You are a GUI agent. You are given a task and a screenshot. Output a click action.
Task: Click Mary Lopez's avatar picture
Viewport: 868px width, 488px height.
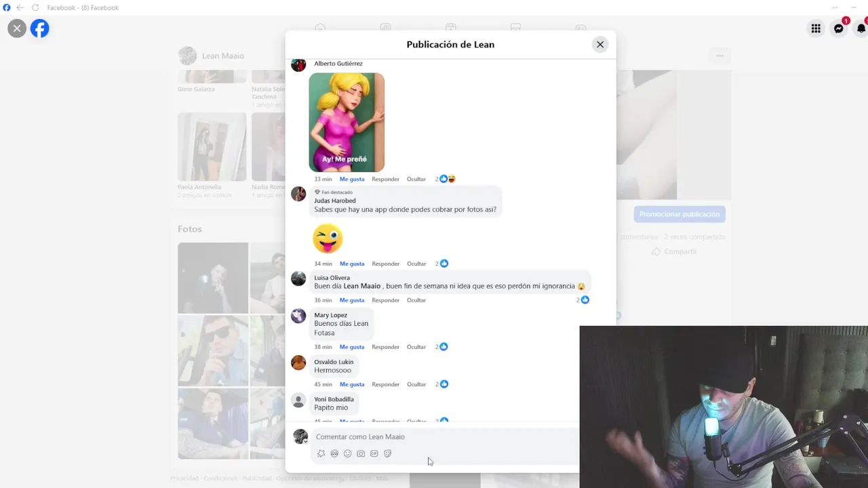[298, 316]
